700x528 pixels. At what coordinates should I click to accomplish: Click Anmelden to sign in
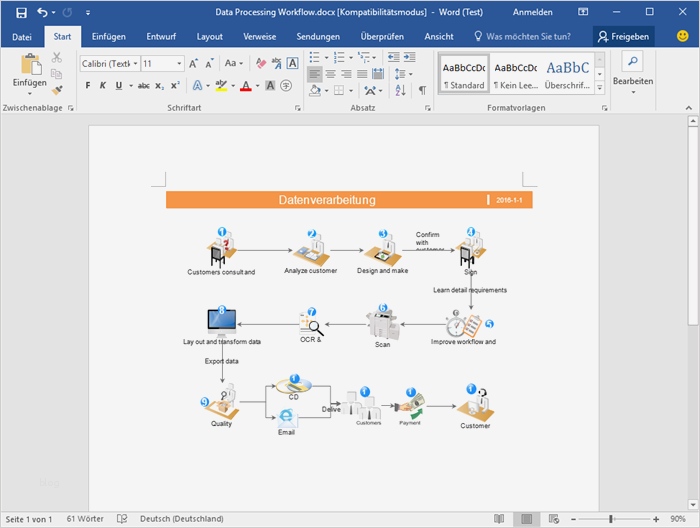click(x=531, y=12)
